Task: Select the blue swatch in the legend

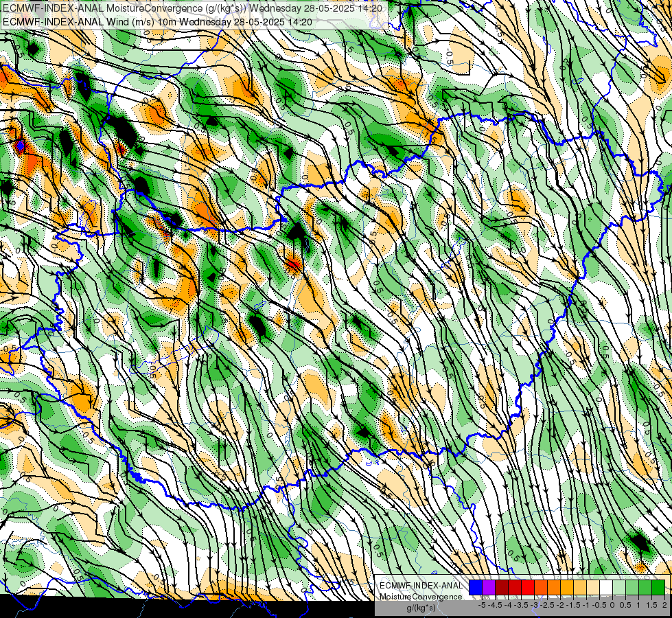Action: [476, 587]
